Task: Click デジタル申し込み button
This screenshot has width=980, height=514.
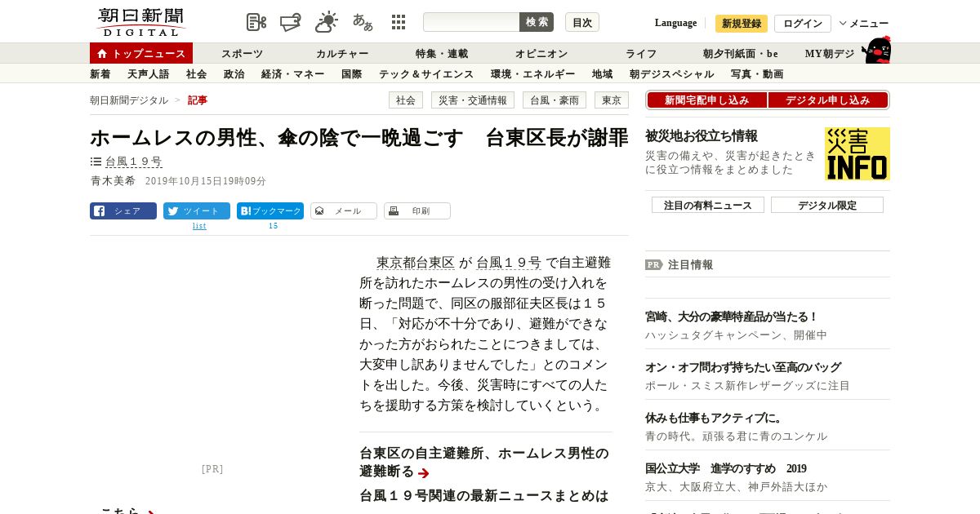Action: pos(828,100)
